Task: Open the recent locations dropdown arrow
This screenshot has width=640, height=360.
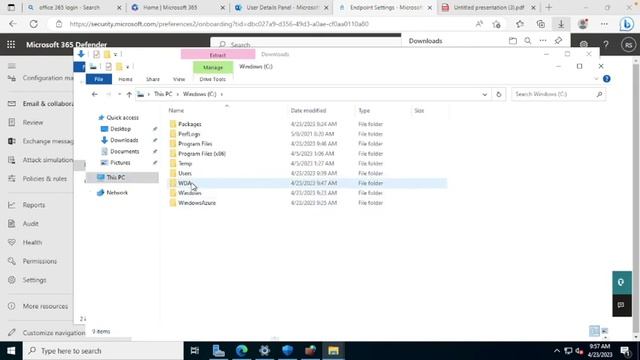Action: pos(119,94)
